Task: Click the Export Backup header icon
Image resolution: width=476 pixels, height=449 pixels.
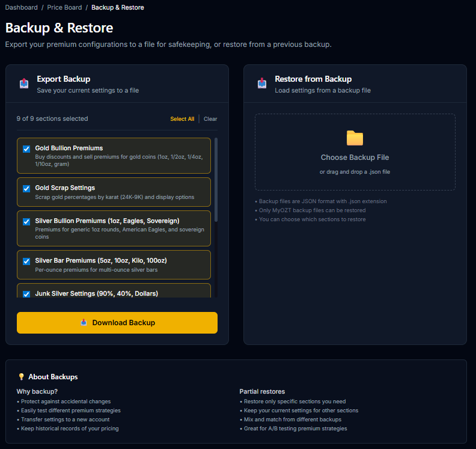Action: 24,84
